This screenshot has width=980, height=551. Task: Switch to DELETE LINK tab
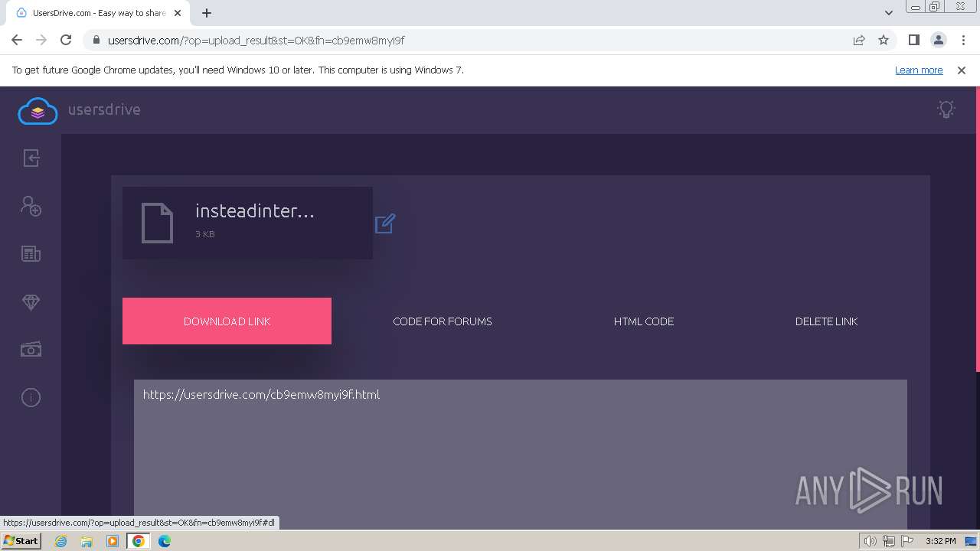tap(826, 321)
